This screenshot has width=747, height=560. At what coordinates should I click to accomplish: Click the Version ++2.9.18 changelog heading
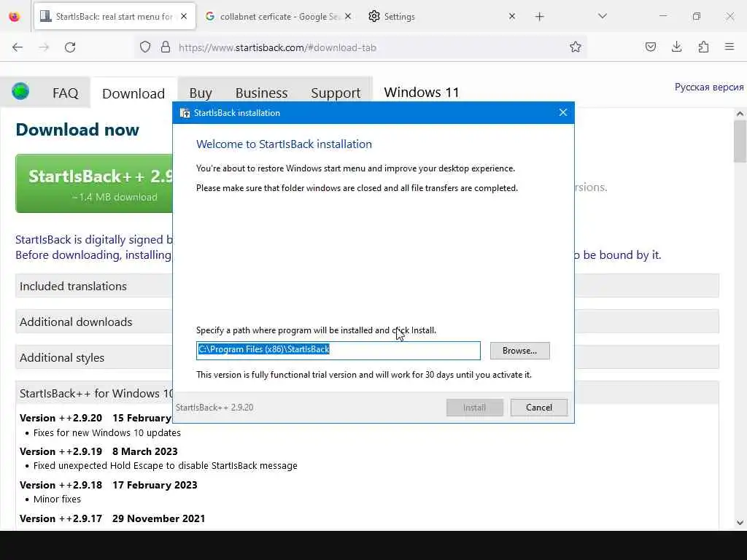(108, 485)
